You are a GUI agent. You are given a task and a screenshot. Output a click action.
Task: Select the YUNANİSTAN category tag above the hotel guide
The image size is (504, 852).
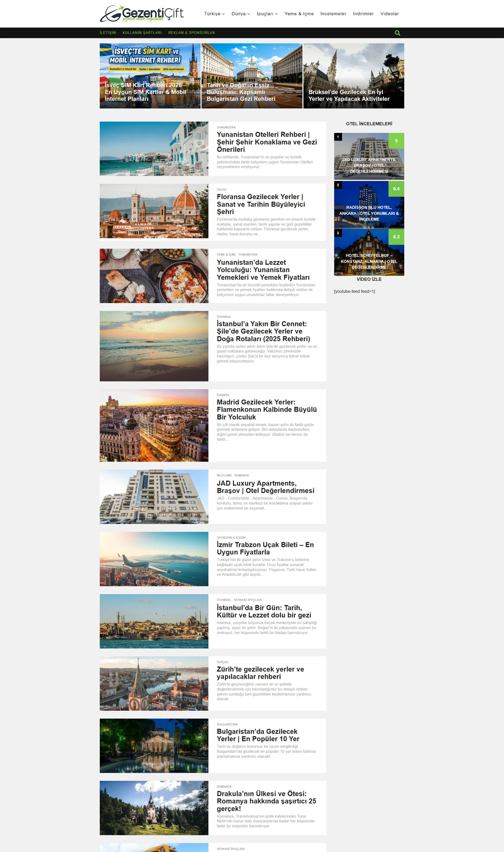coord(226,127)
